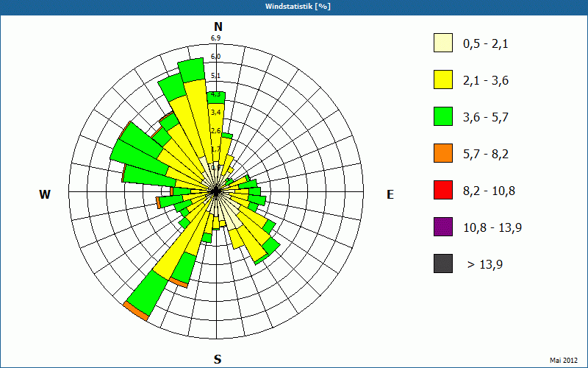Viewport: 588px width, 368px height.
Task: Click the 4,3 radial axis value
Action: click(x=215, y=94)
